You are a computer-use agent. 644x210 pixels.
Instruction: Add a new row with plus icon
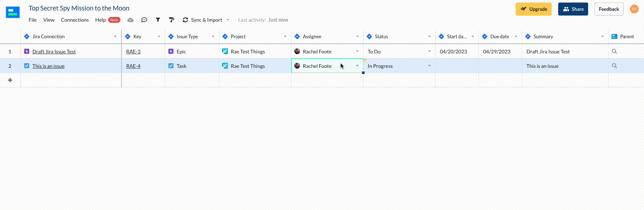[x=10, y=80]
